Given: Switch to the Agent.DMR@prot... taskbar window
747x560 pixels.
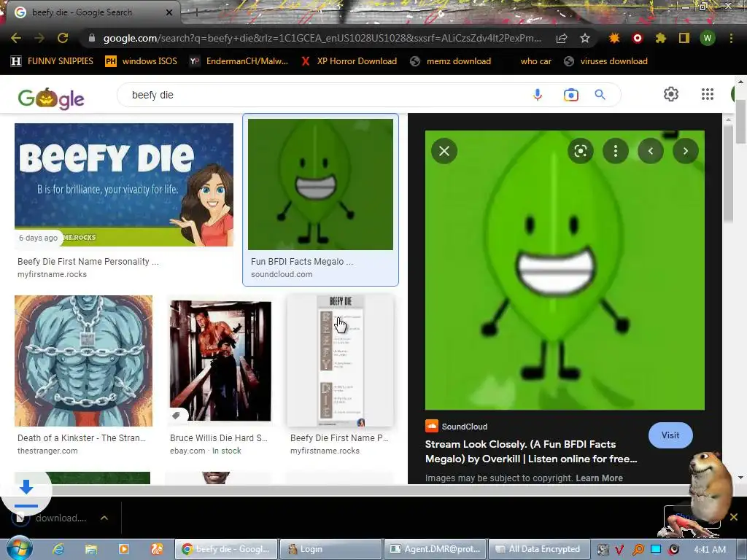Looking at the screenshot, I should (435, 549).
